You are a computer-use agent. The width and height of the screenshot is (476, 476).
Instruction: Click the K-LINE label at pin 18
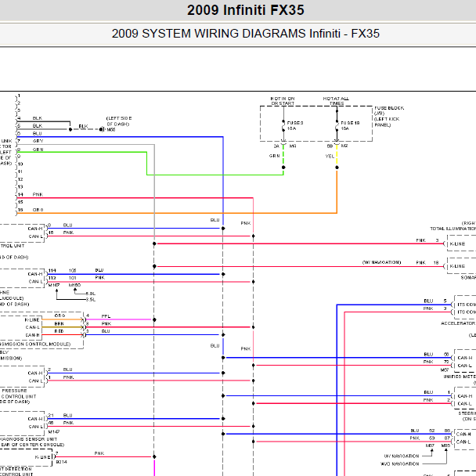click(x=457, y=266)
